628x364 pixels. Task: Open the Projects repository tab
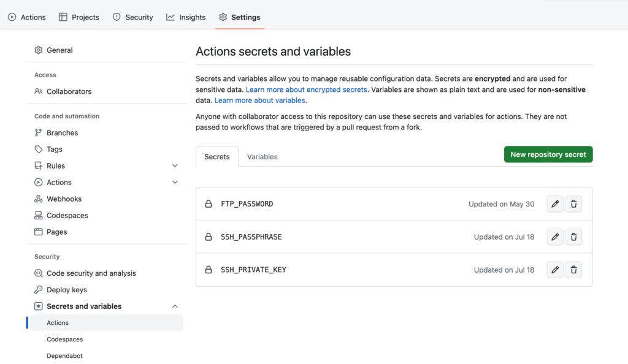(79, 17)
